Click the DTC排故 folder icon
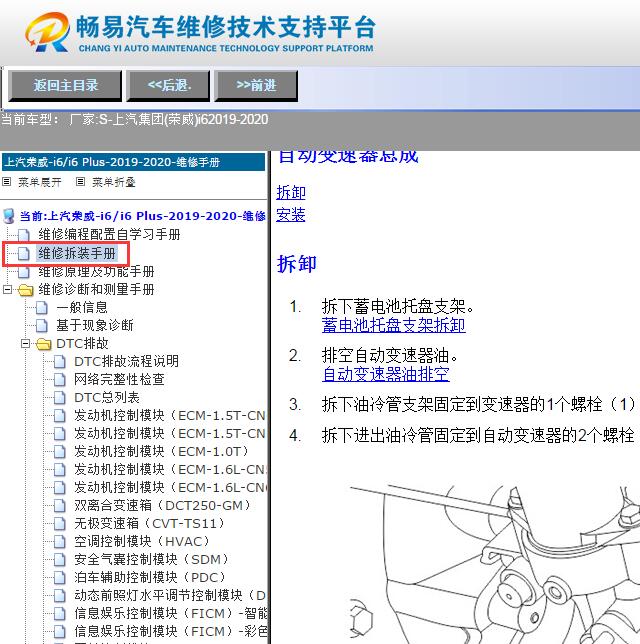The height and width of the screenshot is (644, 640). pos(44,344)
